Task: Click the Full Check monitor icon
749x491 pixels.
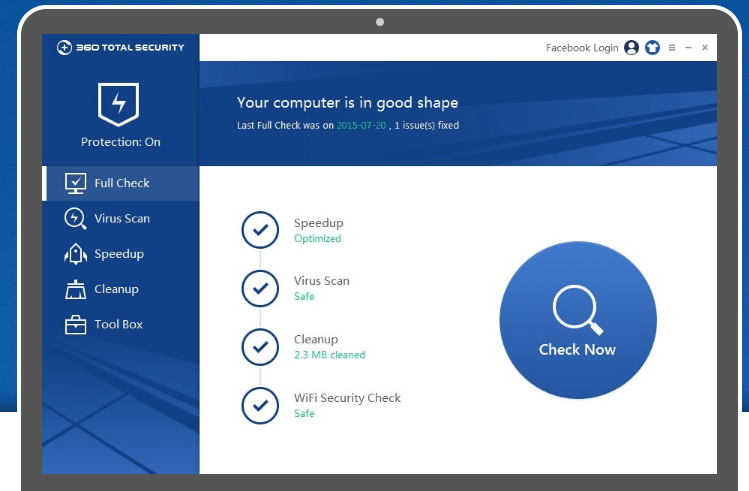Action: point(75,183)
